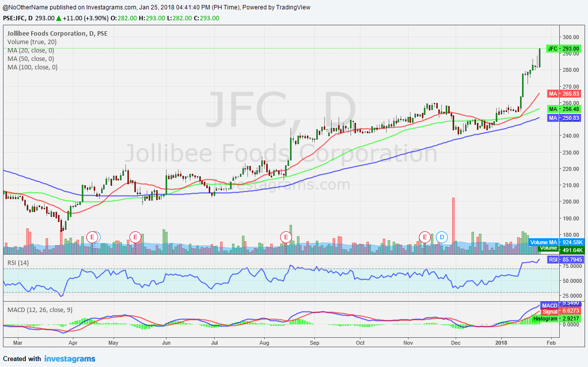Select the MA (100, close, 0) legend
Viewport: 588px width, 367px height.
click(x=32, y=67)
